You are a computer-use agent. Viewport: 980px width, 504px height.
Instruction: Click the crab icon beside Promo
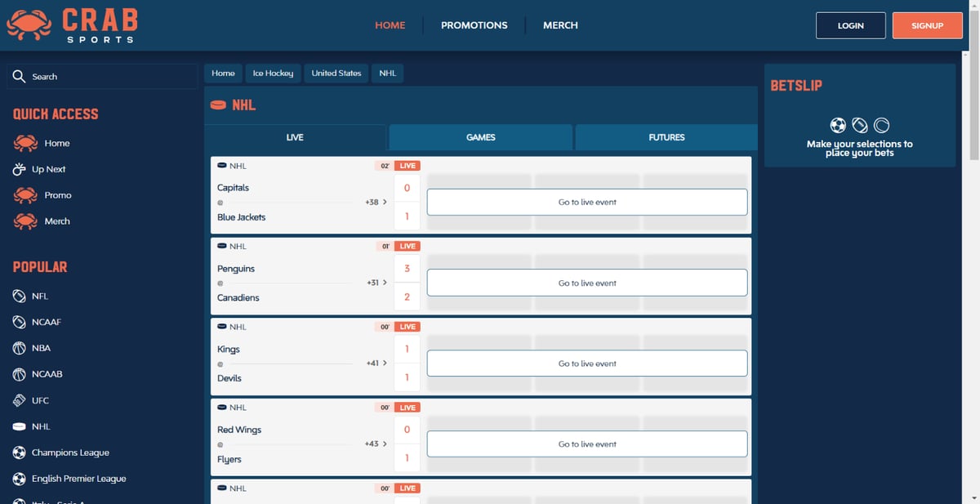click(x=25, y=195)
